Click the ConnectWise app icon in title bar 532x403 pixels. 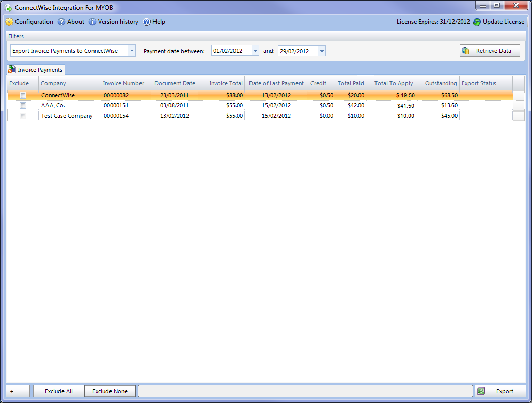pyautogui.click(x=8, y=7)
